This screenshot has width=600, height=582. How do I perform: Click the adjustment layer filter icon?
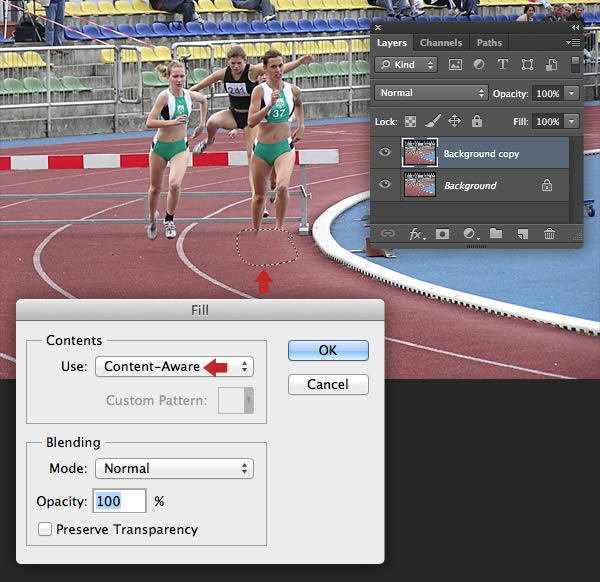pos(479,64)
